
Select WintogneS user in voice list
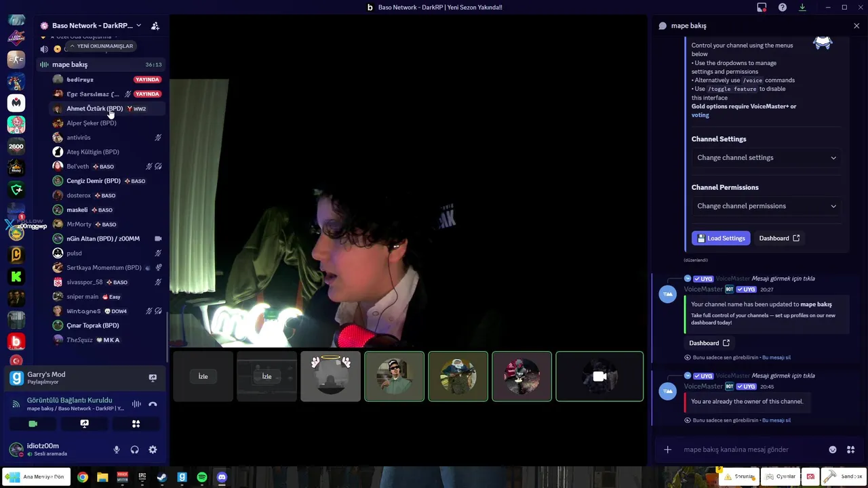coord(107,311)
